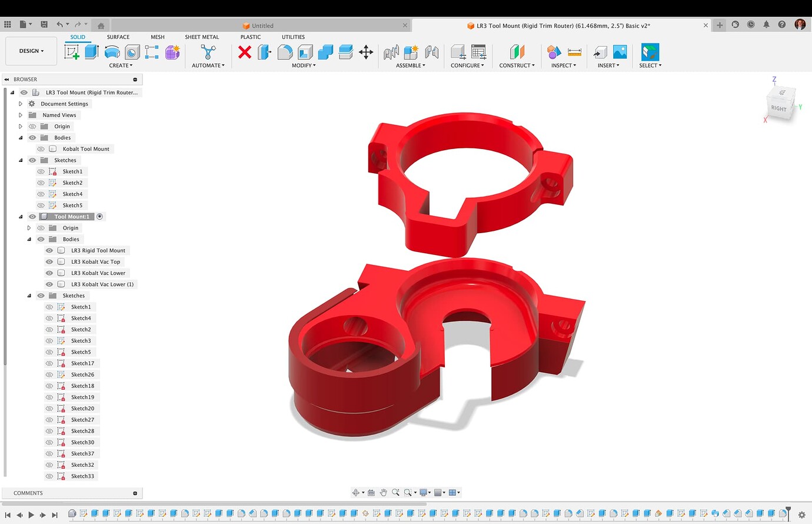Show the Origin folder in browser

(x=32, y=126)
